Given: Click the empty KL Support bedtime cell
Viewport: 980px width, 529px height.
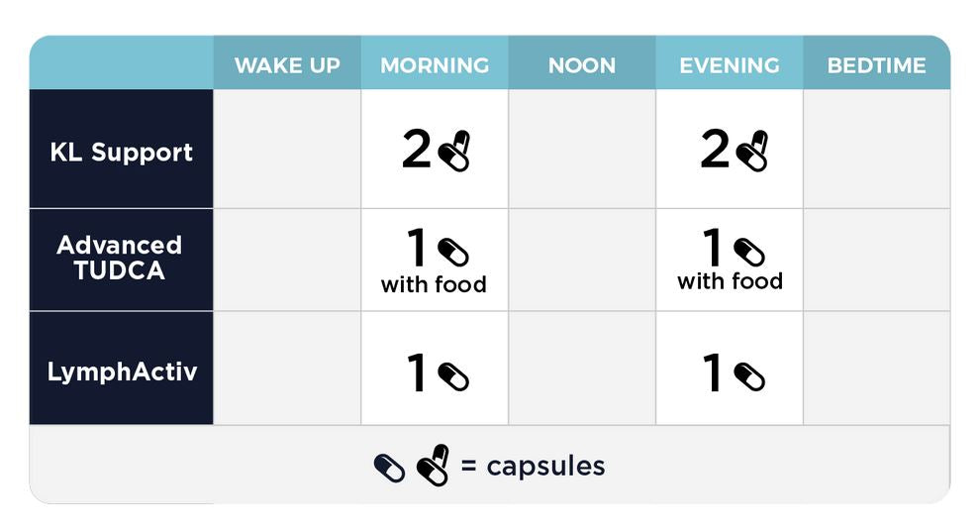Looking at the screenshot, I should [876, 149].
